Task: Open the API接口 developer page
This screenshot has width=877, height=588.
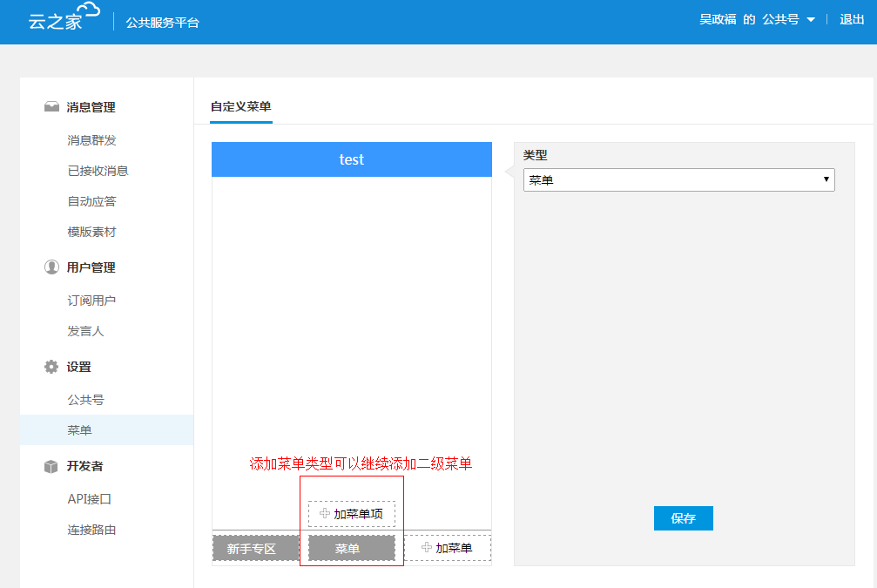Action: coord(90,499)
